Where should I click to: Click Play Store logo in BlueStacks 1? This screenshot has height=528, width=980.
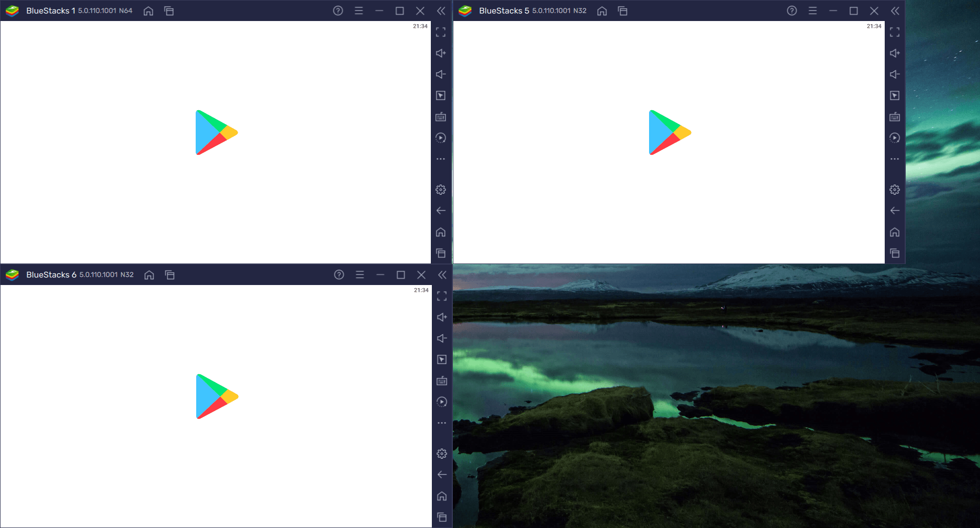[x=216, y=132]
